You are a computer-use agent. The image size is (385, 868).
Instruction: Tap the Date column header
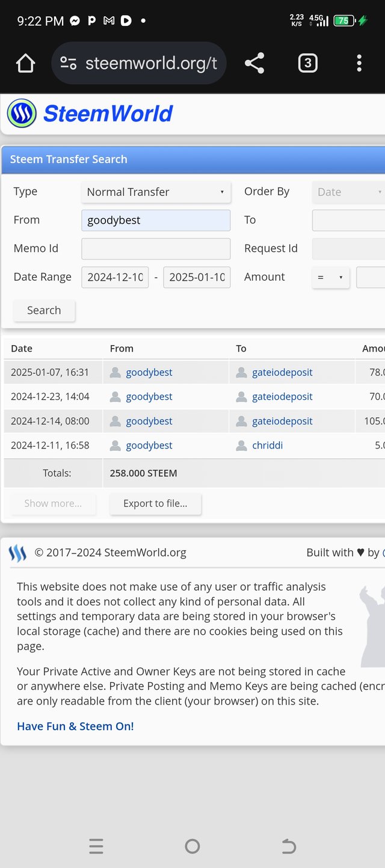pos(22,349)
